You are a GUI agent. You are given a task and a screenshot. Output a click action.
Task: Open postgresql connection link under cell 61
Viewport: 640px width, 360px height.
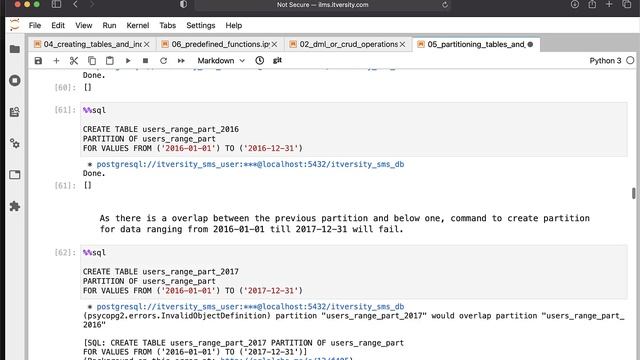pos(250,164)
